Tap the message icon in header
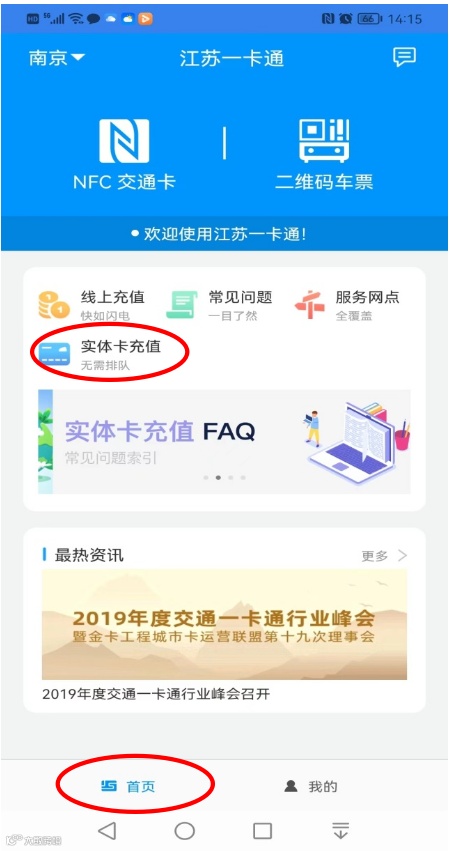This screenshot has width=453, height=851. point(404,57)
